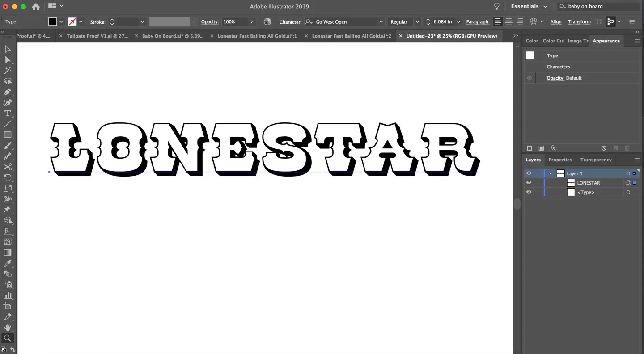Screen dimensions: 644x354
Task: Click the black fill color swatch
Action: click(53, 21)
